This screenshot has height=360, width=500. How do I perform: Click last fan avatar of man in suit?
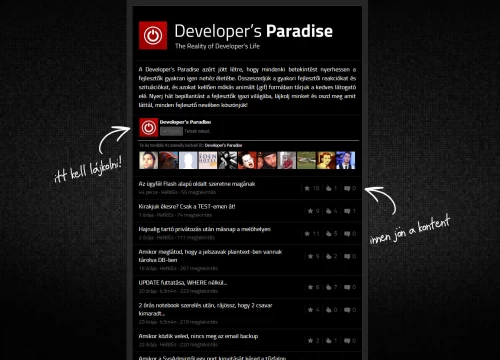[x=346, y=160]
